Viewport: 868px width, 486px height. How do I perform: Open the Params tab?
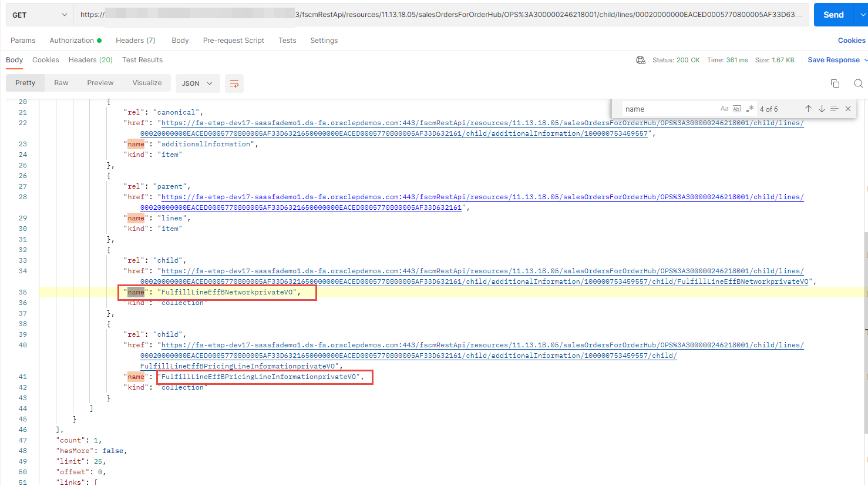pos(23,41)
